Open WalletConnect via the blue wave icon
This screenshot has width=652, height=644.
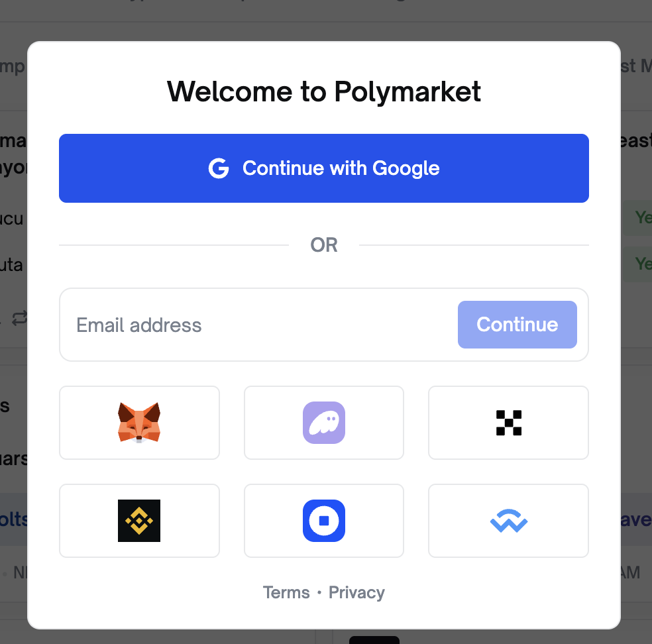tap(508, 521)
